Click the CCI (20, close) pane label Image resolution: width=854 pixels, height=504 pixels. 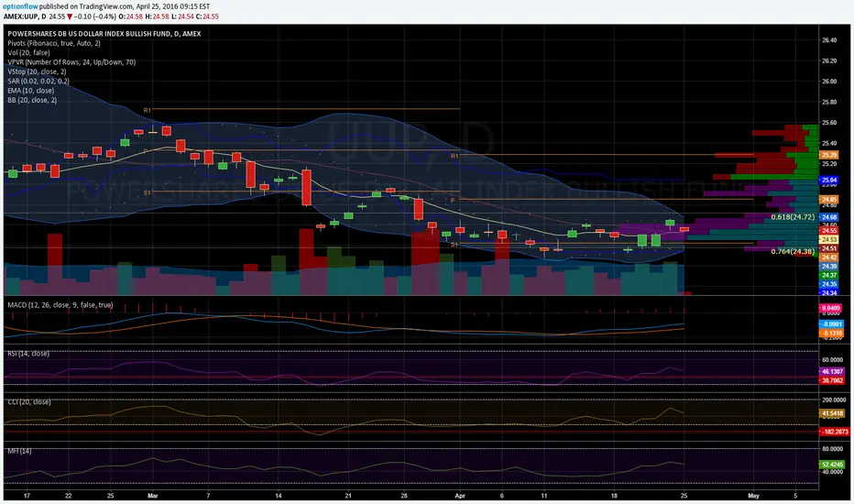pos(29,402)
